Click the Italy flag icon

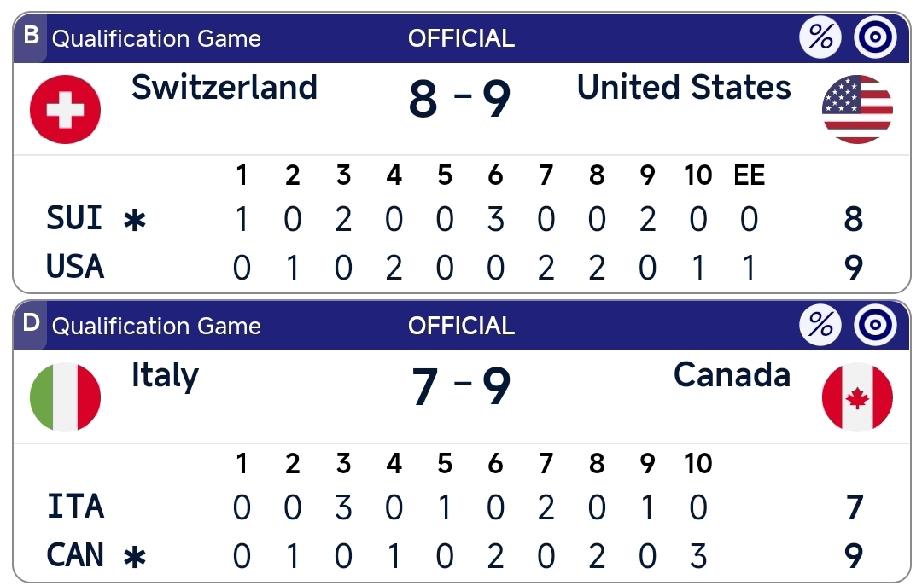tap(65, 397)
